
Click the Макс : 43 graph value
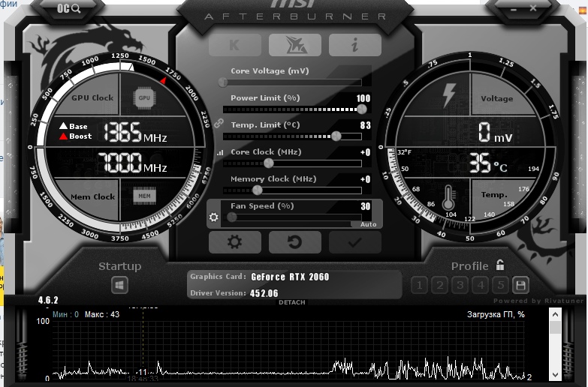[x=102, y=314]
